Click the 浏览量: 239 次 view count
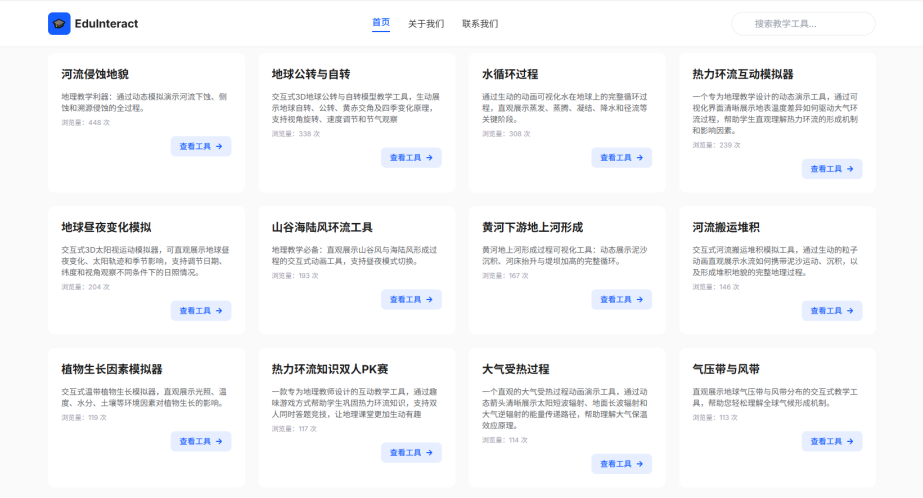Image resolution: width=923 pixels, height=498 pixels. tap(716, 145)
